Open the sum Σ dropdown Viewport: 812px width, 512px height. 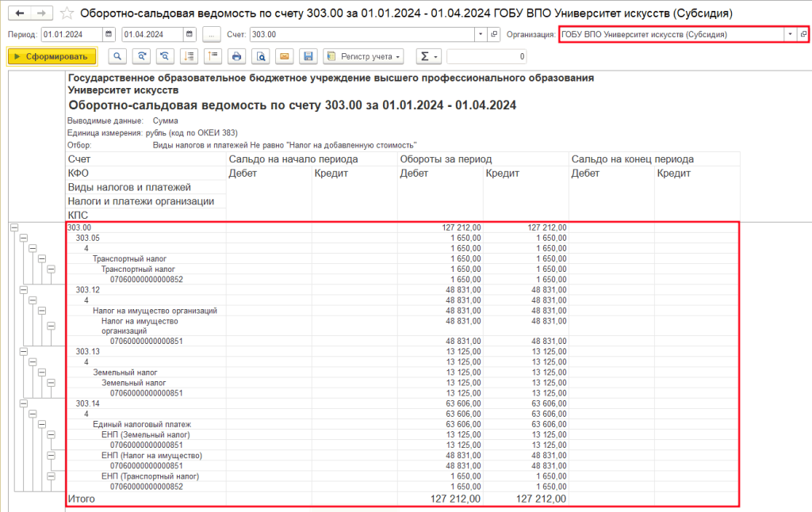[428, 56]
